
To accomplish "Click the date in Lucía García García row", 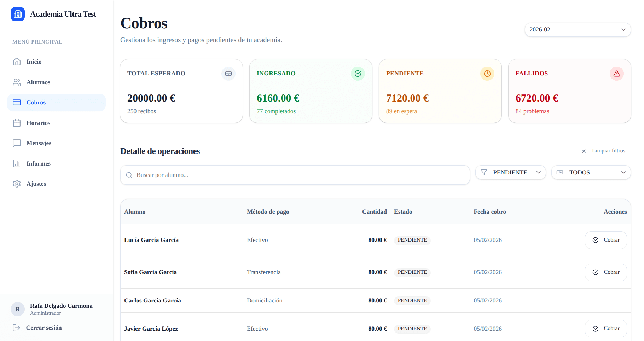I will tap(488, 240).
